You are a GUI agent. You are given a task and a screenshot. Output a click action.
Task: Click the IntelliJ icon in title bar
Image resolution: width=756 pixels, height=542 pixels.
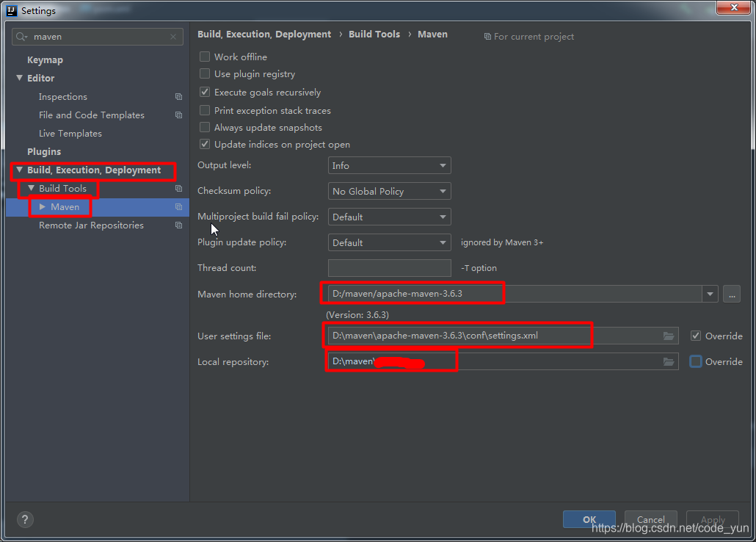click(x=12, y=10)
